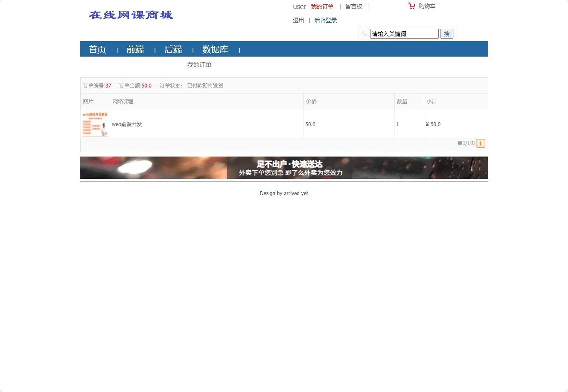Click the 搜 search button
The width and height of the screenshot is (568, 392).
click(x=447, y=33)
